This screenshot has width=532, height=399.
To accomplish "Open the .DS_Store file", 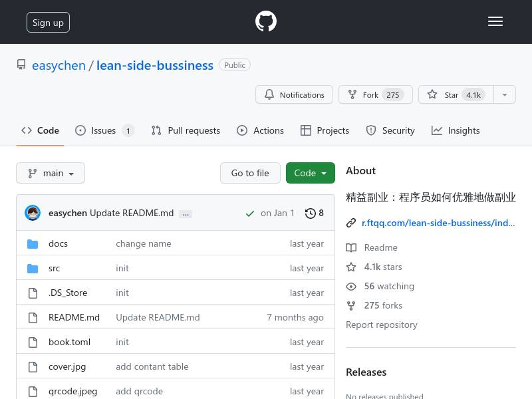I will pyautogui.click(x=68, y=293).
